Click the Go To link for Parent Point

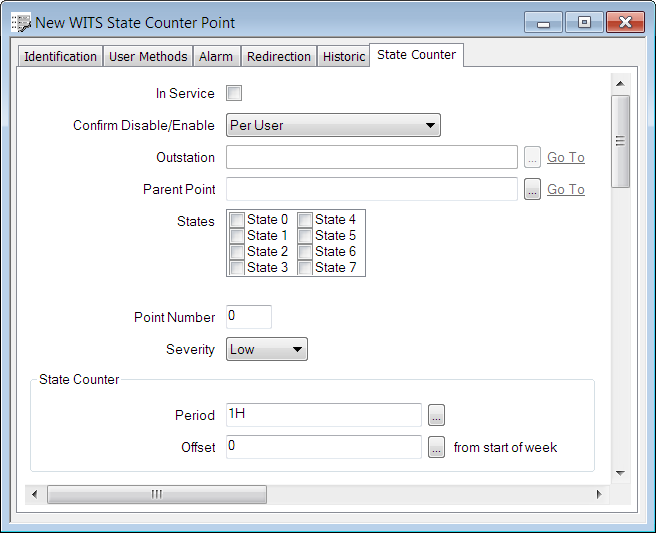pyautogui.click(x=565, y=189)
